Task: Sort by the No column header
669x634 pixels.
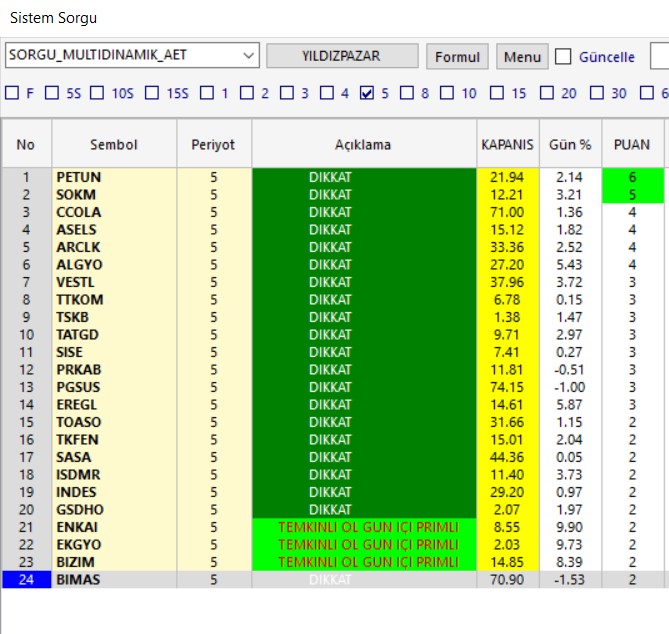Action: tap(26, 144)
